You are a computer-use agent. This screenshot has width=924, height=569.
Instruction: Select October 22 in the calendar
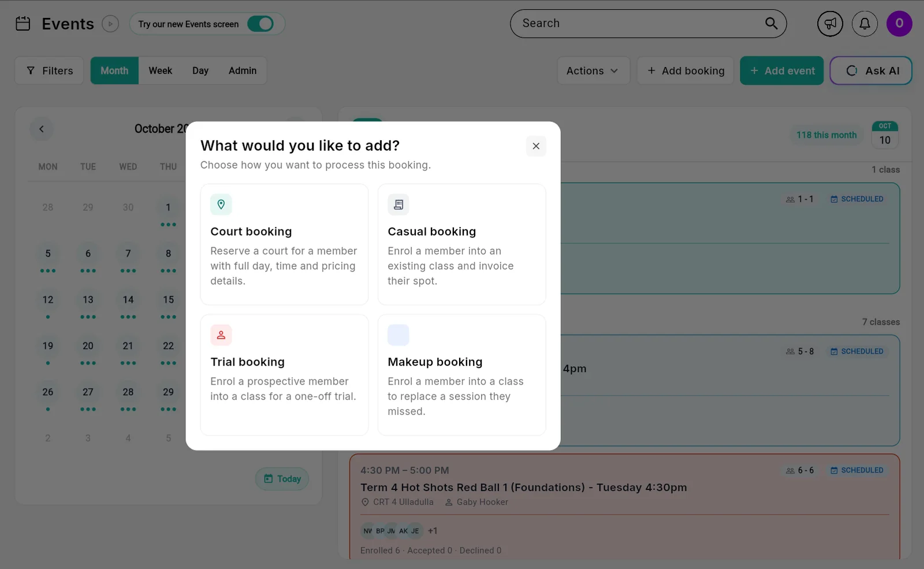(168, 346)
